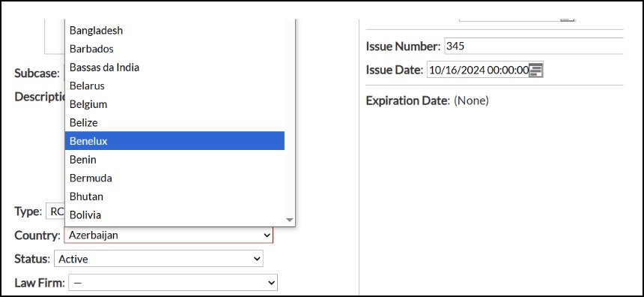Open the Law Firm dropdown
The height and width of the screenshot is (297, 644).
173,283
